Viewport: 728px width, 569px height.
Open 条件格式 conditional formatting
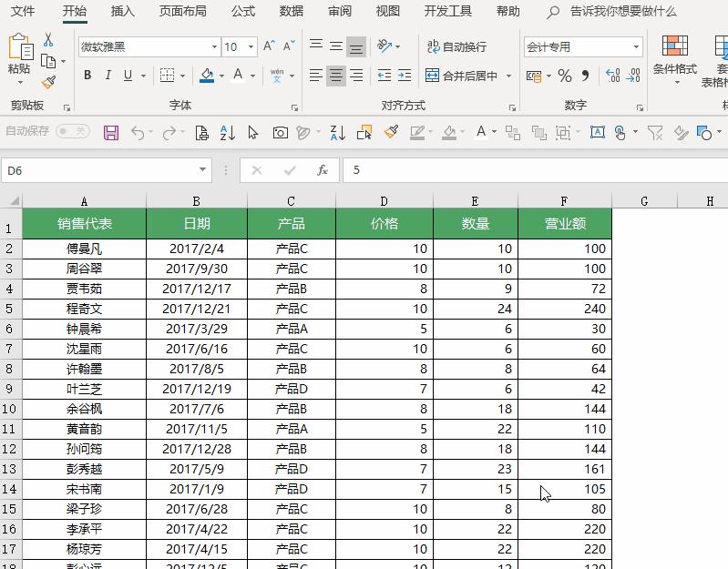tap(674, 59)
